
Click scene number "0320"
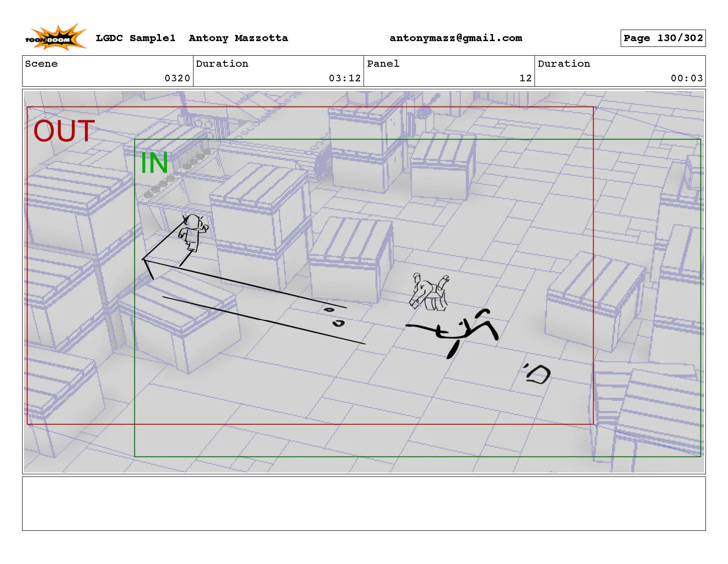coord(177,78)
